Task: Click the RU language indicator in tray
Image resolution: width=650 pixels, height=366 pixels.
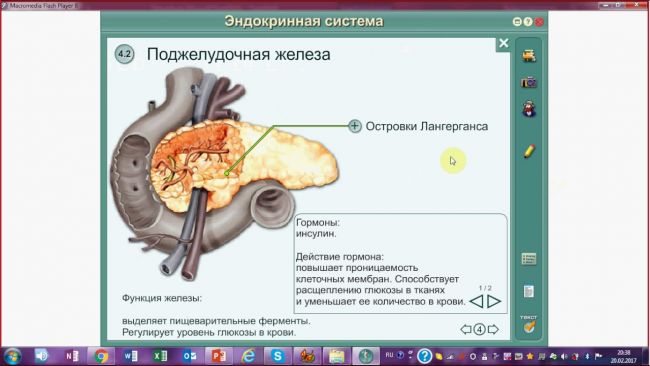Action: [389, 355]
